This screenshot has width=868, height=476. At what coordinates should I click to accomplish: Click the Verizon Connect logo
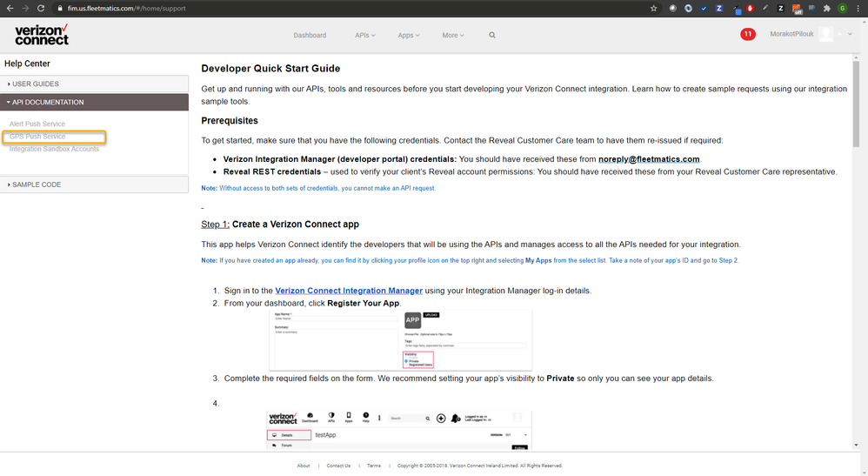click(42, 34)
